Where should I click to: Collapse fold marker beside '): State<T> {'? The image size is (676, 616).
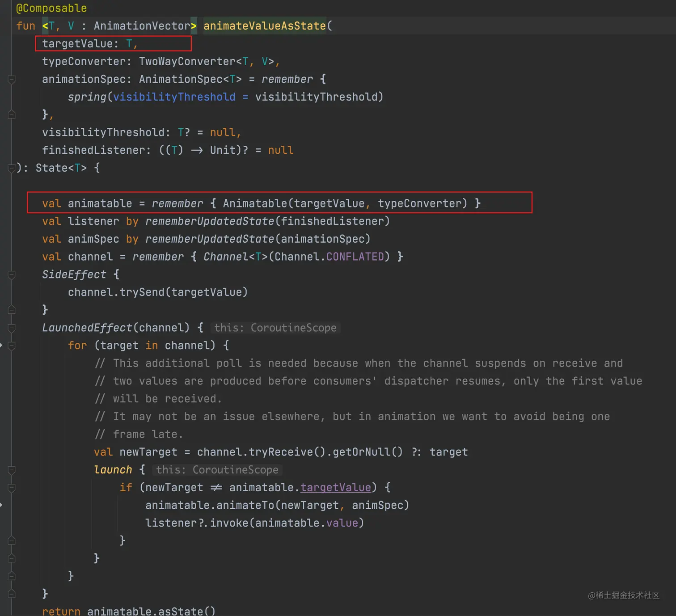[12, 168]
